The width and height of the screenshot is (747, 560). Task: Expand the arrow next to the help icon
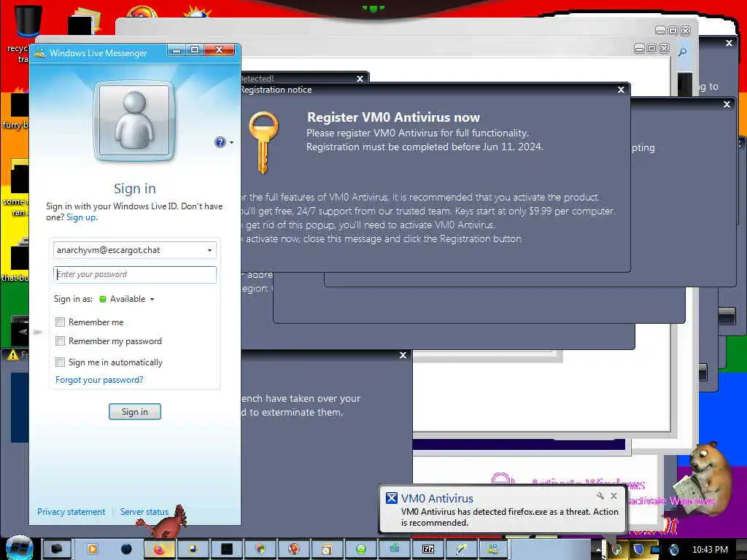(231, 142)
